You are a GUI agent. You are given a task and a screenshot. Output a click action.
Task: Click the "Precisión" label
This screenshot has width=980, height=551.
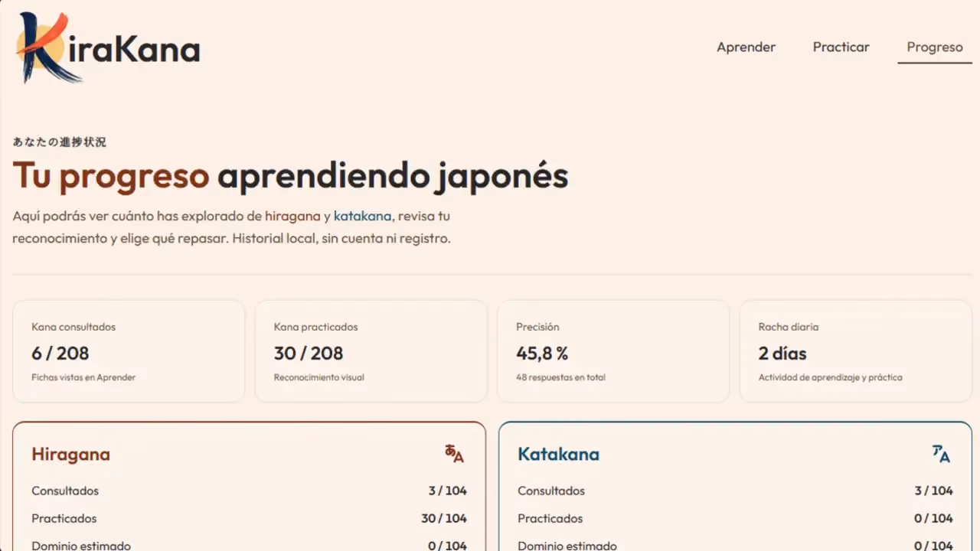538,327
